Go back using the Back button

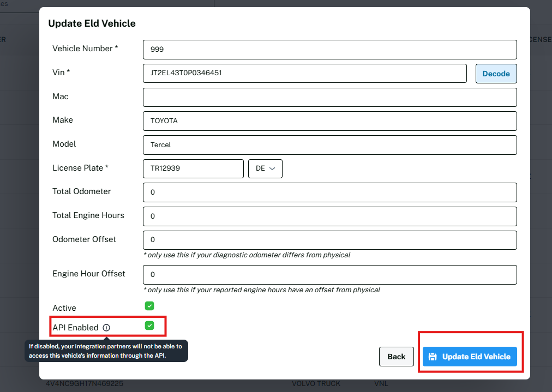[x=396, y=357]
